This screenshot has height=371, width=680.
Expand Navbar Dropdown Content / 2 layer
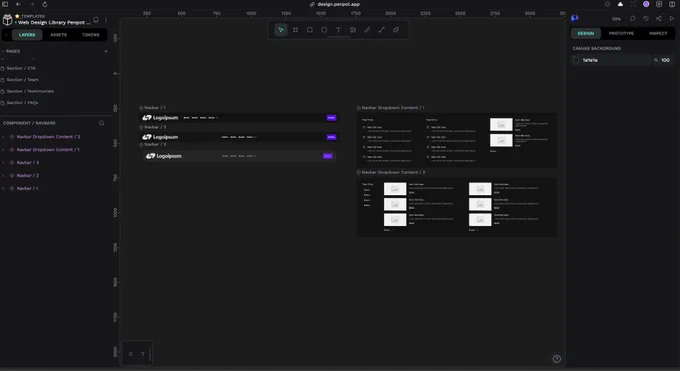click(3, 137)
